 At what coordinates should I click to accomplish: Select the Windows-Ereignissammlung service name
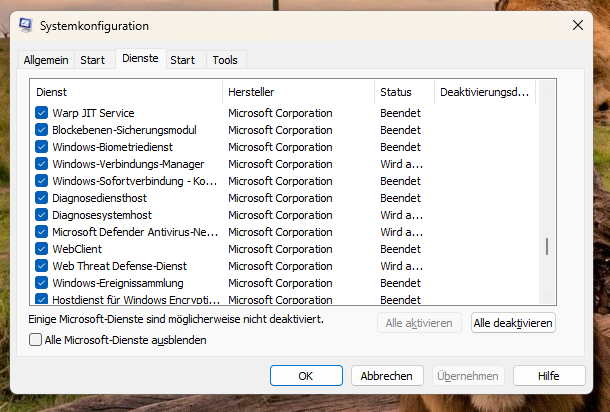point(118,283)
